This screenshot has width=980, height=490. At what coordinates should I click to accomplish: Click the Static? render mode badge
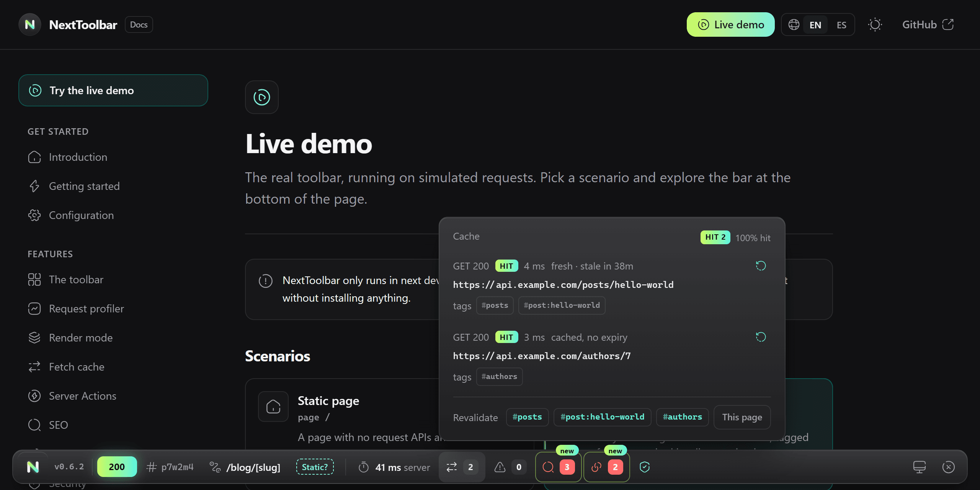coord(315,467)
